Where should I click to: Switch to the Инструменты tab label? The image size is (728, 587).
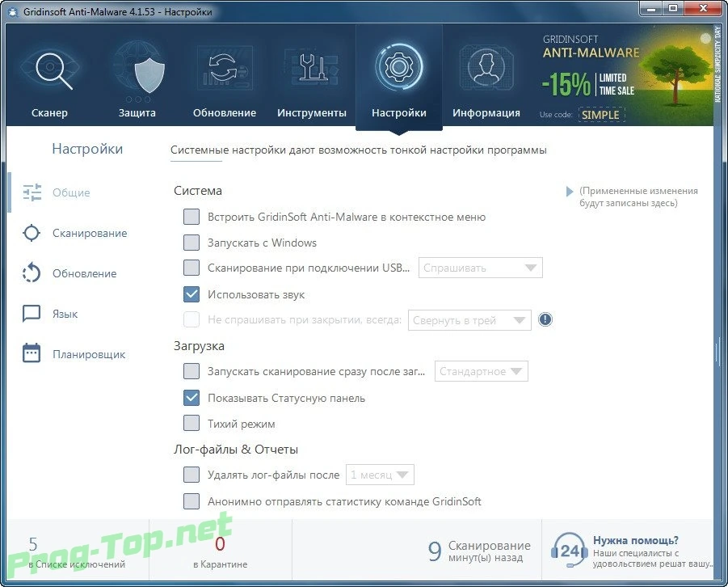click(x=312, y=113)
